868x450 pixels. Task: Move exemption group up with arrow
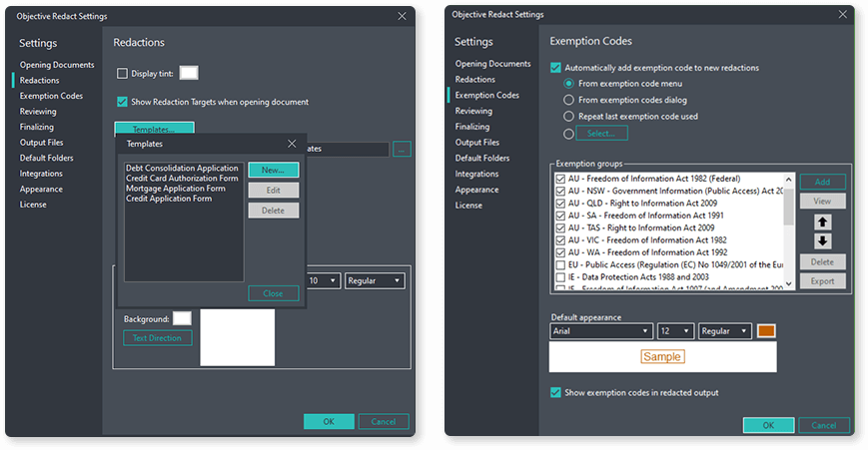(823, 223)
